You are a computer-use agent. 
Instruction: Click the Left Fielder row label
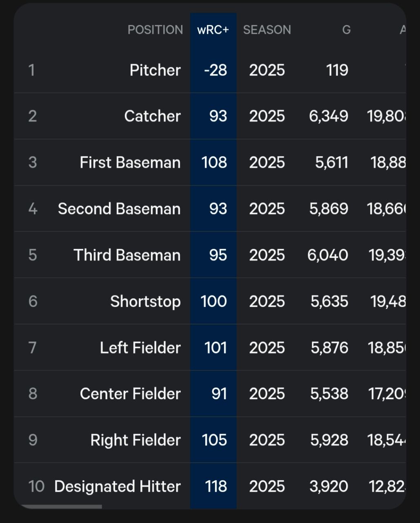(140, 348)
